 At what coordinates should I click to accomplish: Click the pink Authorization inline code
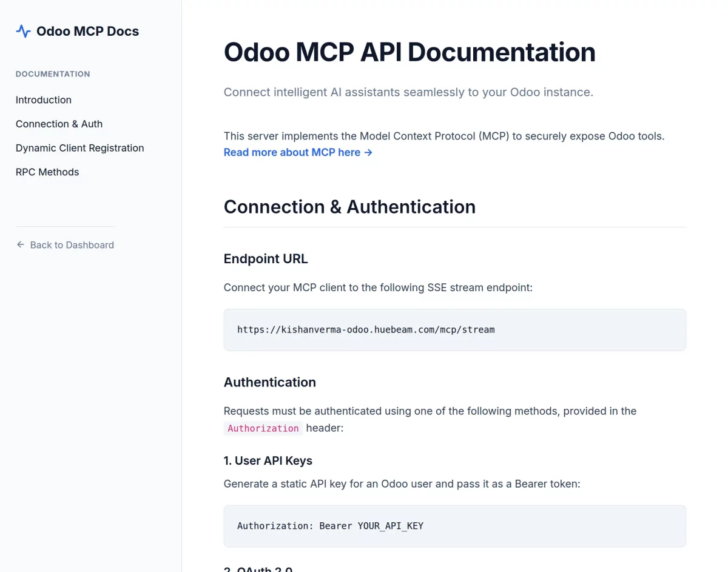click(263, 428)
